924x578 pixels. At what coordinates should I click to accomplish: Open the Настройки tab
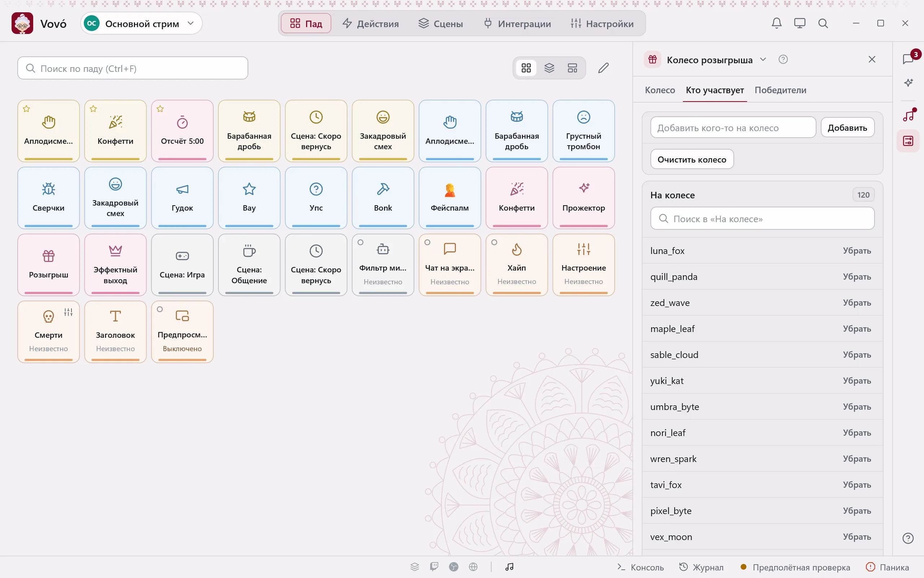point(602,23)
